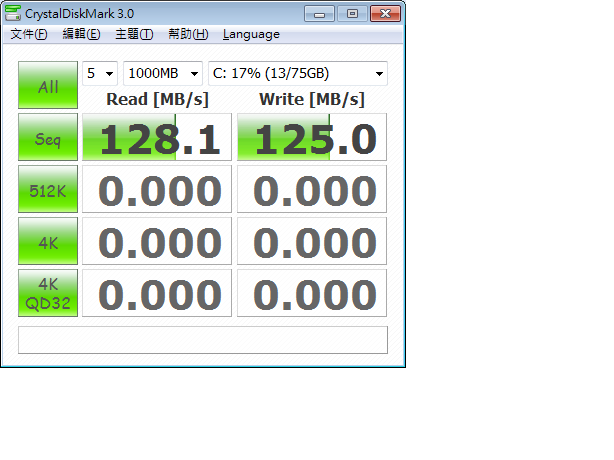Open the drive selector showing C: 17%
This screenshot has height=460, width=614.
click(298, 73)
